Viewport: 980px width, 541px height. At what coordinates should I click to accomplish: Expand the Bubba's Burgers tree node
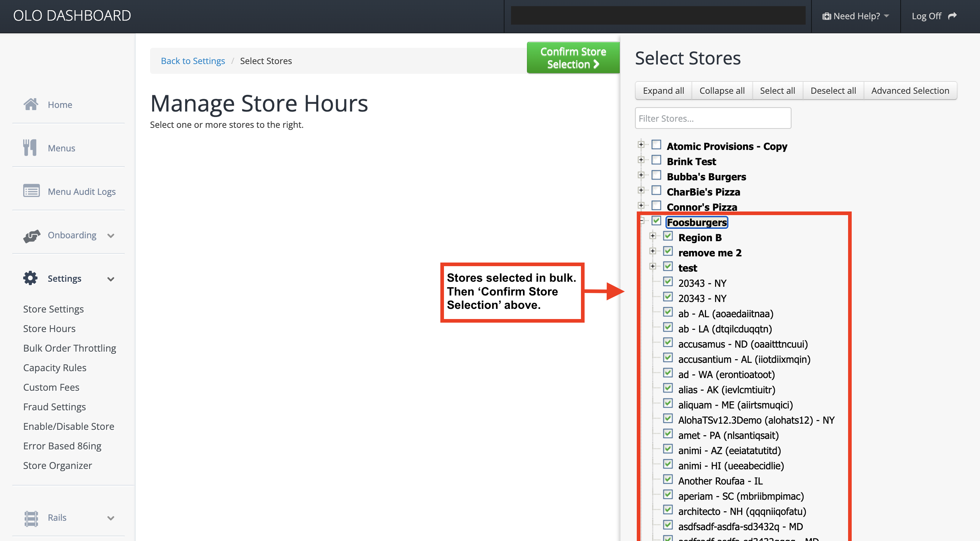click(x=641, y=175)
